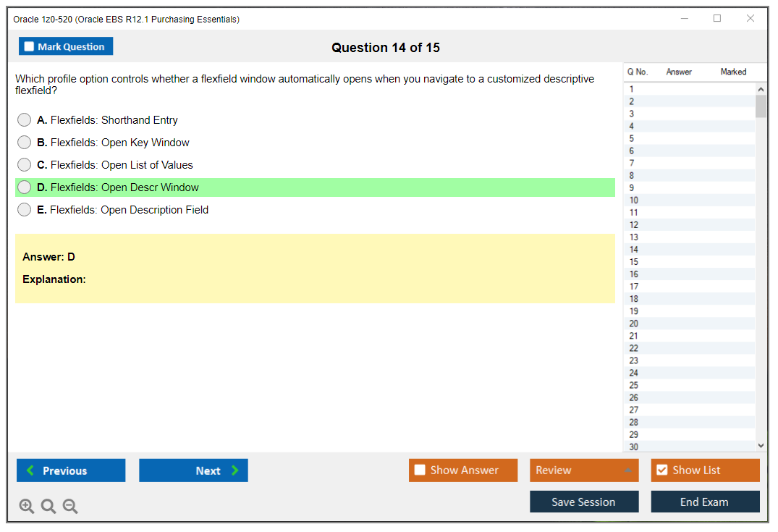The image size is (778, 532).
Task: Tick the Mark Question checkbox
Action: (x=30, y=46)
